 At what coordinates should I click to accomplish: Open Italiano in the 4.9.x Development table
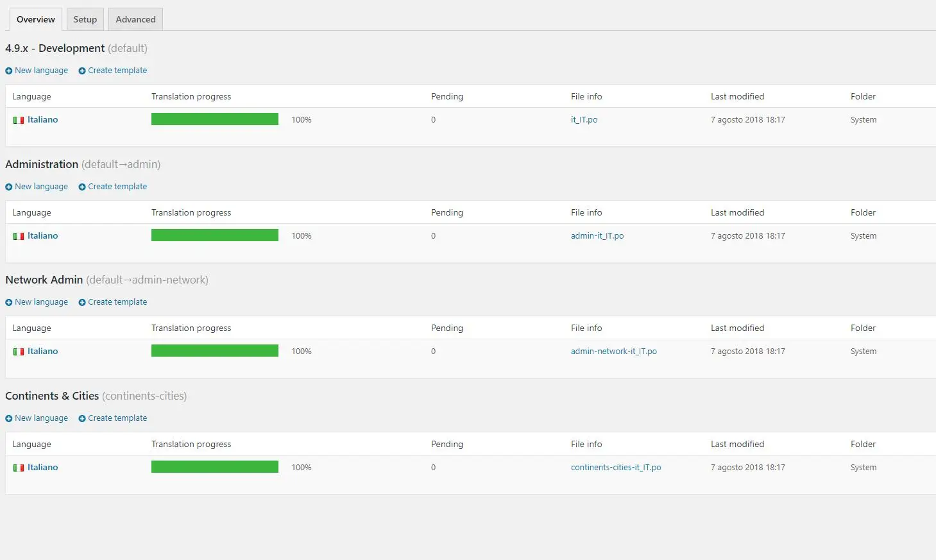click(42, 120)
